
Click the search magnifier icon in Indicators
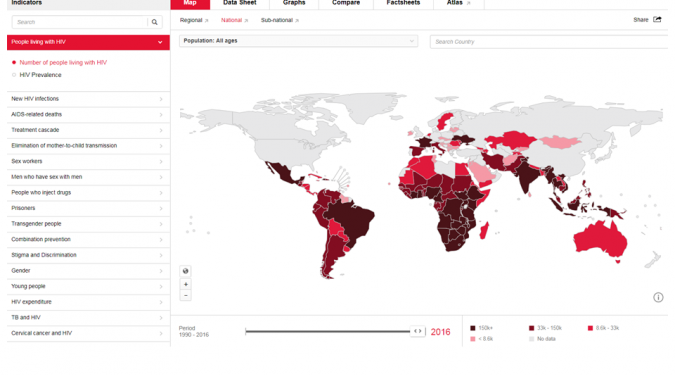tap(155, 22)
